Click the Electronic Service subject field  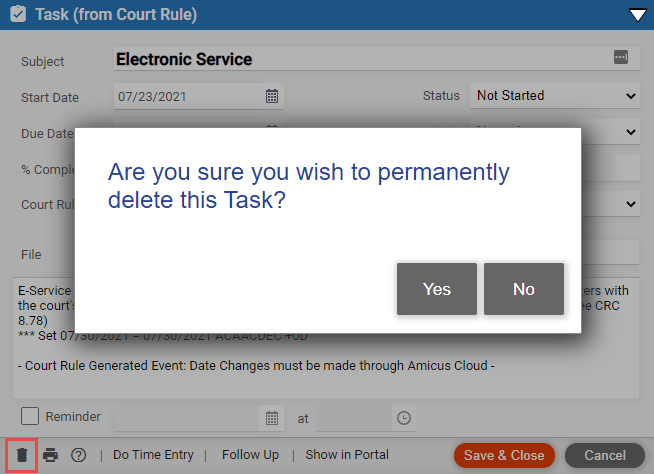tap(377, 59)
